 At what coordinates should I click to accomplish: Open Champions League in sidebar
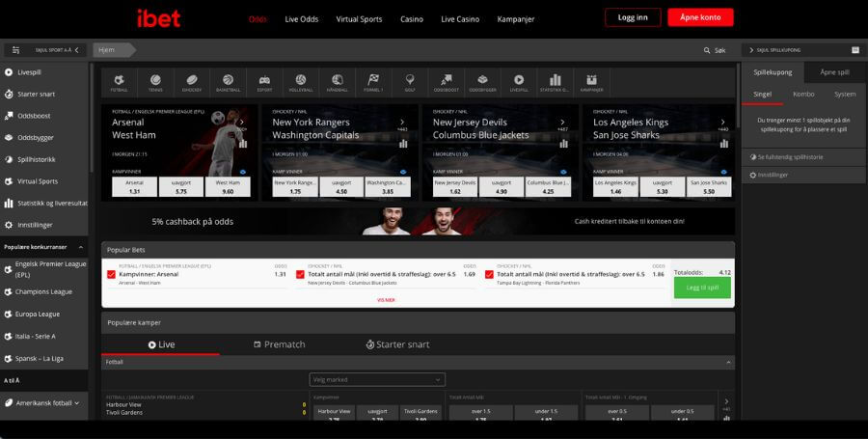click(x=44, y=291)
